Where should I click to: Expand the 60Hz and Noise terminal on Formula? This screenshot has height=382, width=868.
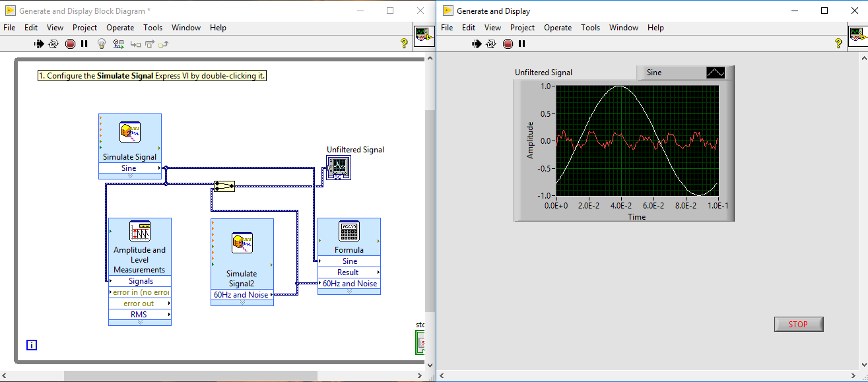click(x=349, y=284)
